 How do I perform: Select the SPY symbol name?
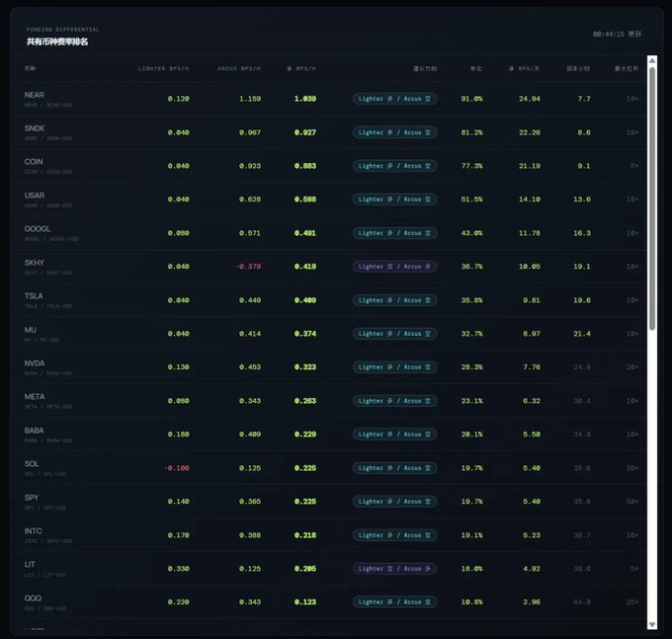pos(32,498)
